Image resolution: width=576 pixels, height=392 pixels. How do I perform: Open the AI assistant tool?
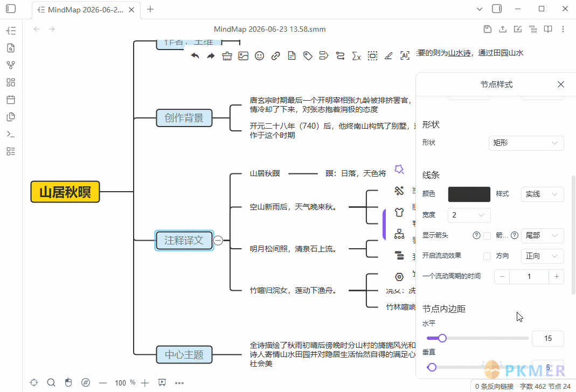(x=405, y=56)
